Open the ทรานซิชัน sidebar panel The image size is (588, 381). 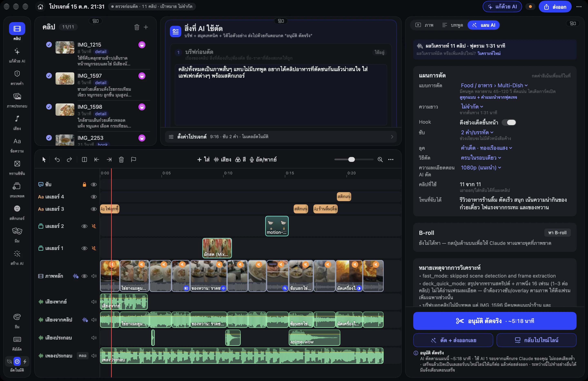tap(17, 167)
